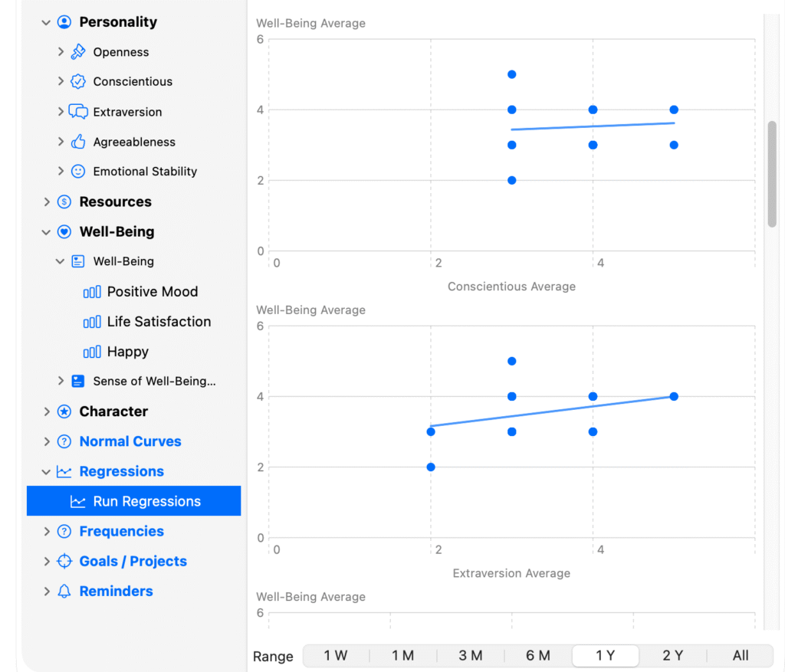The height and width of the screenshot is (672, 785).
Task: Open the Happy chart item
Action: coord(127,352)
